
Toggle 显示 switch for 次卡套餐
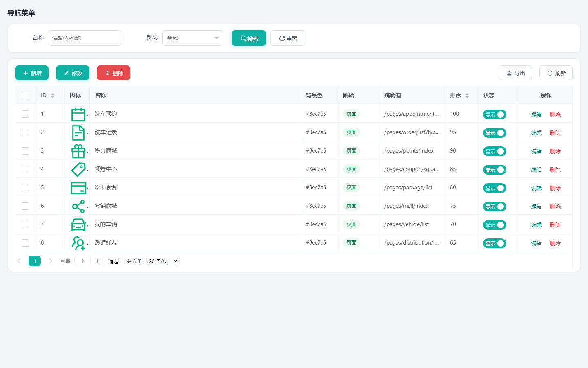[494, 188]
